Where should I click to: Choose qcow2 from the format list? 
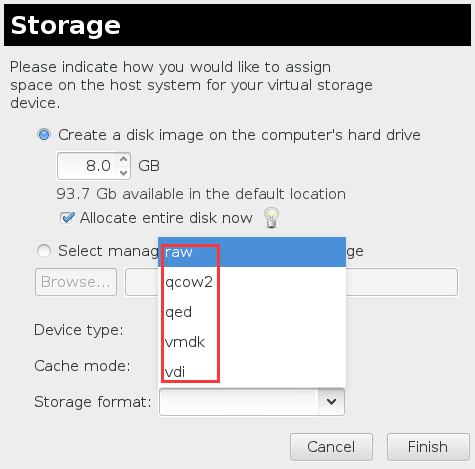click(x=252, y=282)
